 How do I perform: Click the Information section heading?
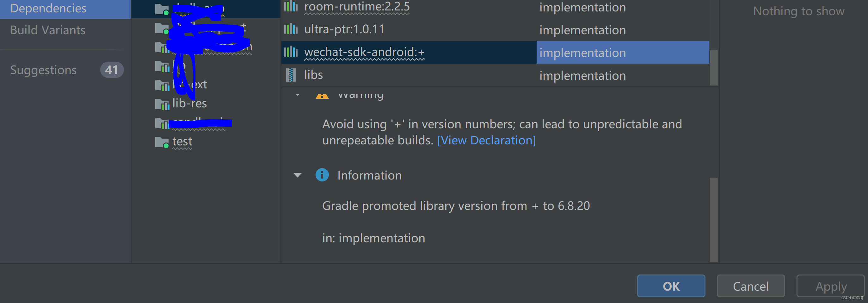pos(370,175)
